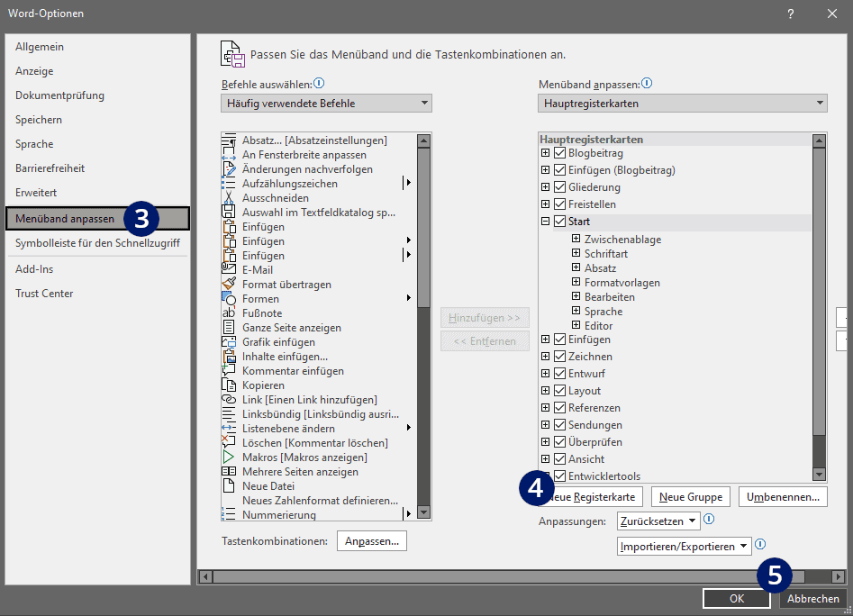This screenshot has width=853, height=616.
Task: Click the Aufzählungszeichen bullets icon
Action: [x=229, y=184]
